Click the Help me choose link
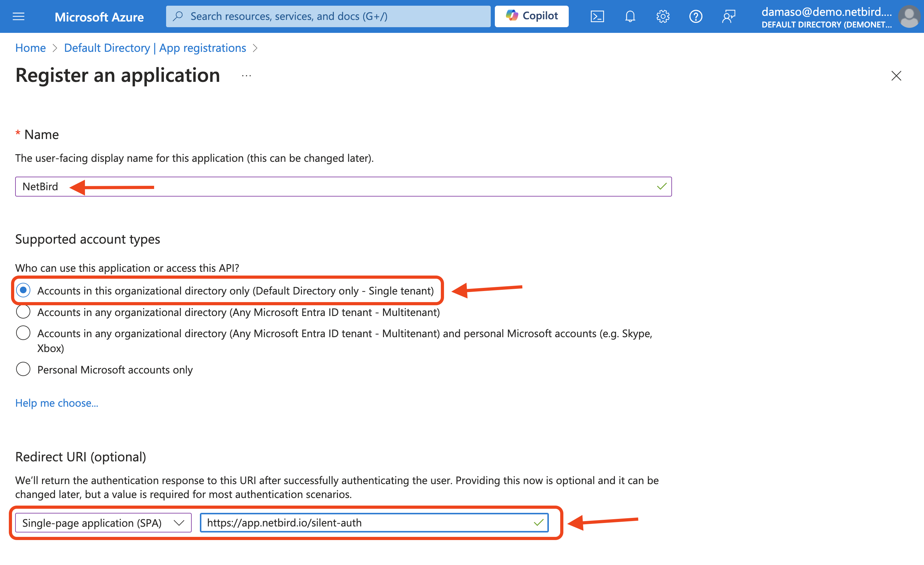 pos(57,403)
